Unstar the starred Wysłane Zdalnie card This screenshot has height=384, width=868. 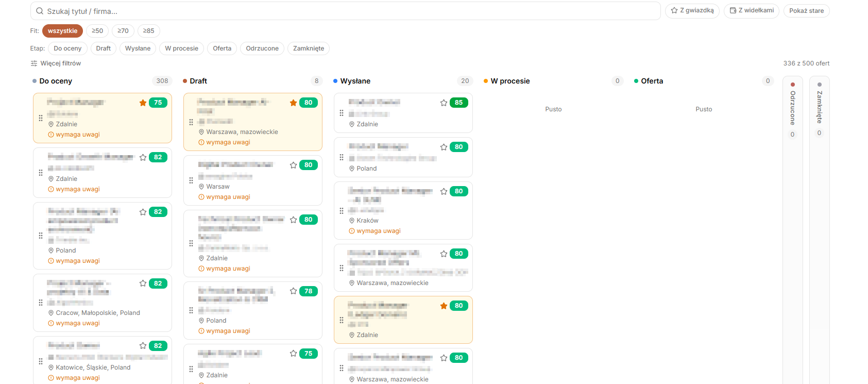coord(444,306)
